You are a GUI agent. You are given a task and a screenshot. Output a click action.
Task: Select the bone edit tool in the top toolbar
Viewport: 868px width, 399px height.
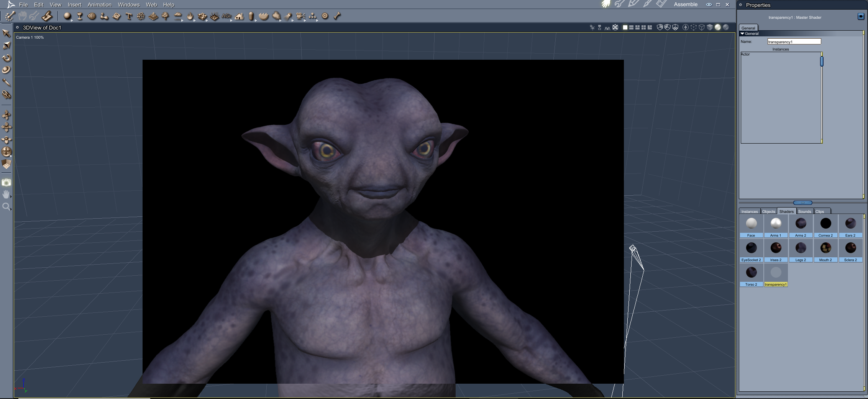pos(10,16)
